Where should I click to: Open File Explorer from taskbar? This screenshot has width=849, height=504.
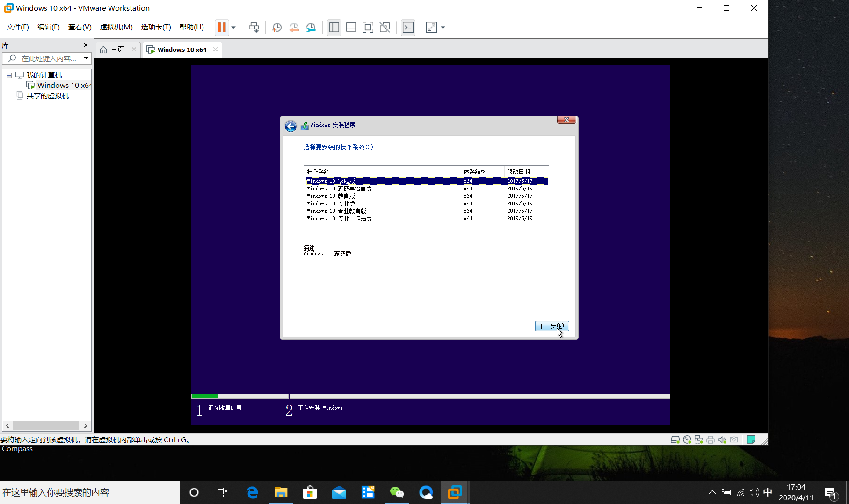coord(281,492)
